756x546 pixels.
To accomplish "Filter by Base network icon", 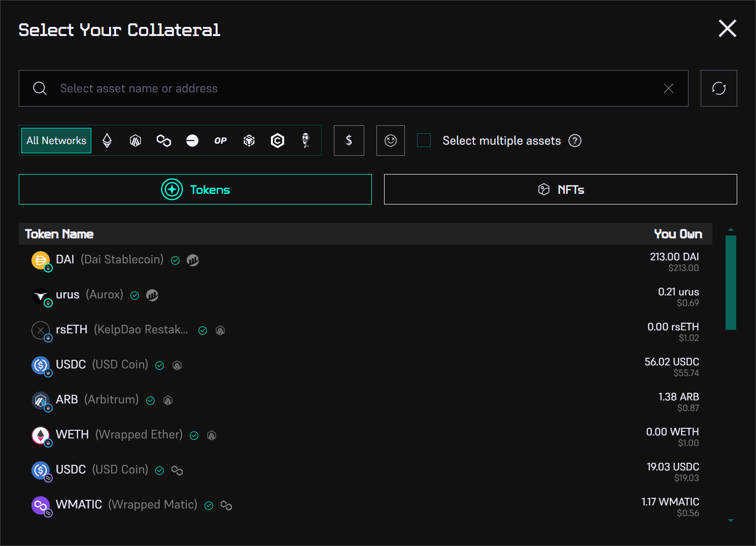I will click(x=192, y=141).
